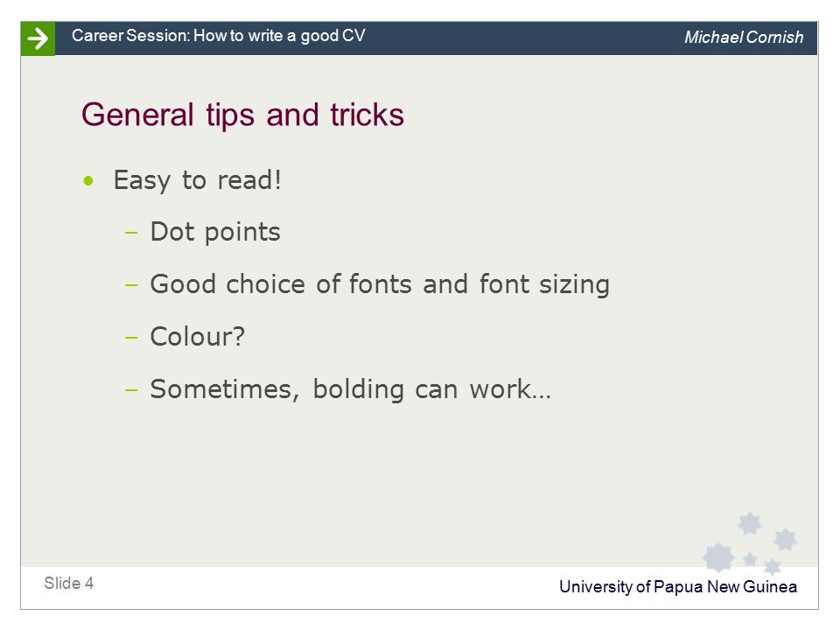Screen dimensions: 840x630
Task: Click 'Sometimes, bolding can work…' text
Action: point(350,389)
